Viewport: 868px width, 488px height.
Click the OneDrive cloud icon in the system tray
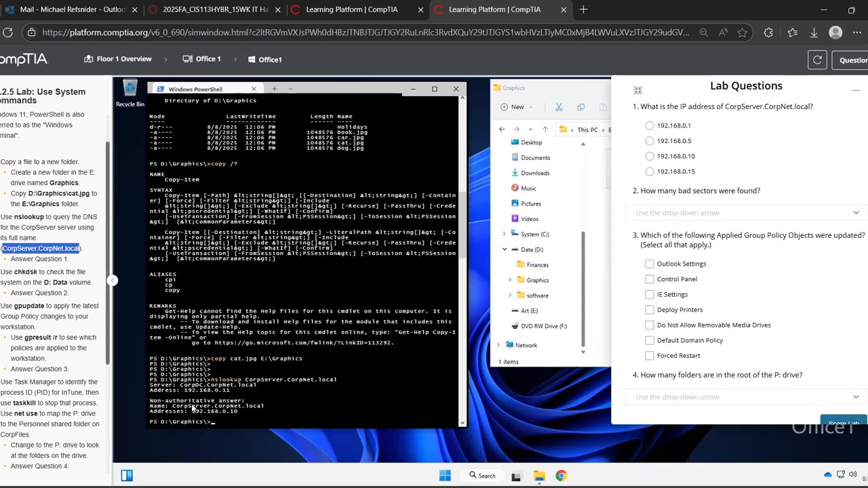827,474
